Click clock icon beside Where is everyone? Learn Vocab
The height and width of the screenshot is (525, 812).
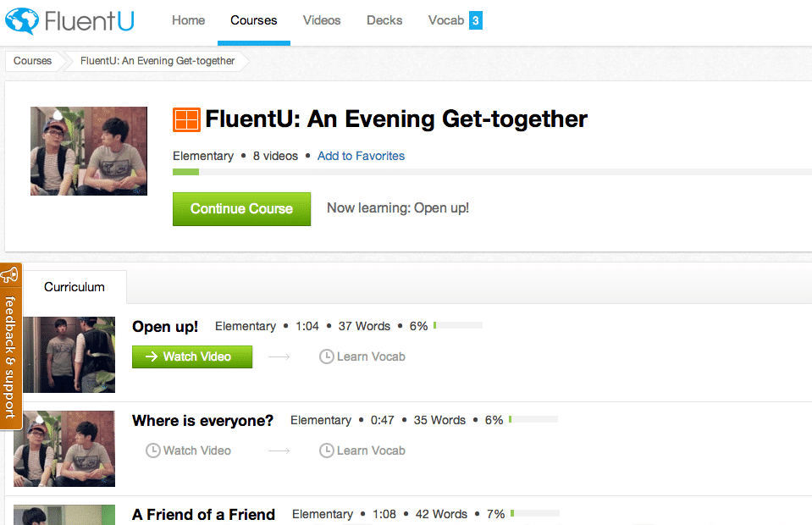(327, 450)
